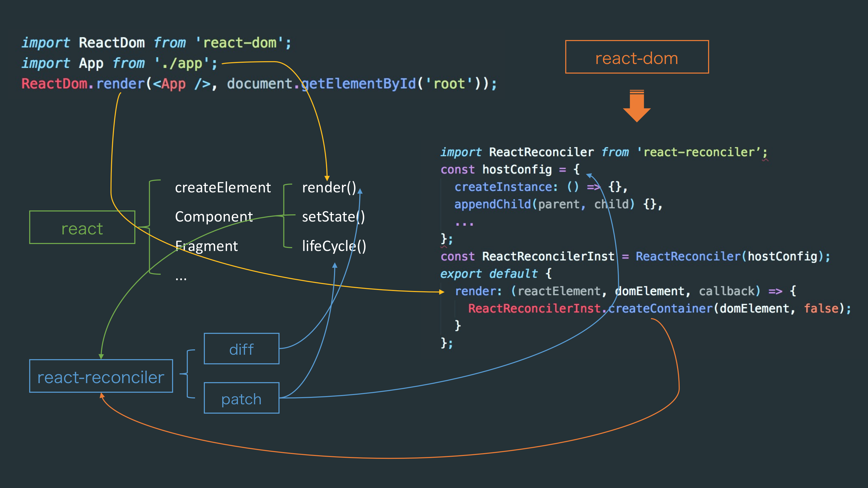
Task: Click the blue 'react-reconciler' box
Action: pos(101,376)
